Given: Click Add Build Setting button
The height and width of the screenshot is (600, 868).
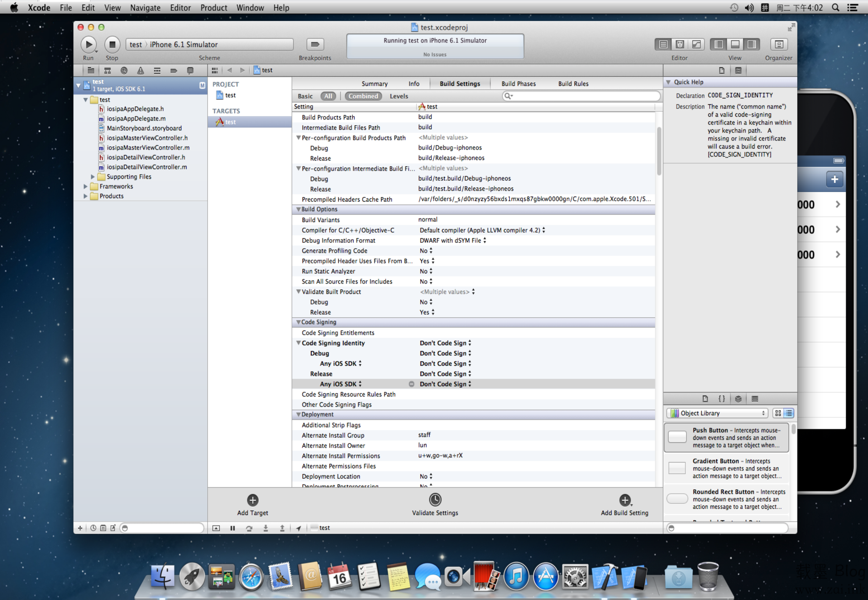Looking at the screenshot, I should [x=624, y=500].
